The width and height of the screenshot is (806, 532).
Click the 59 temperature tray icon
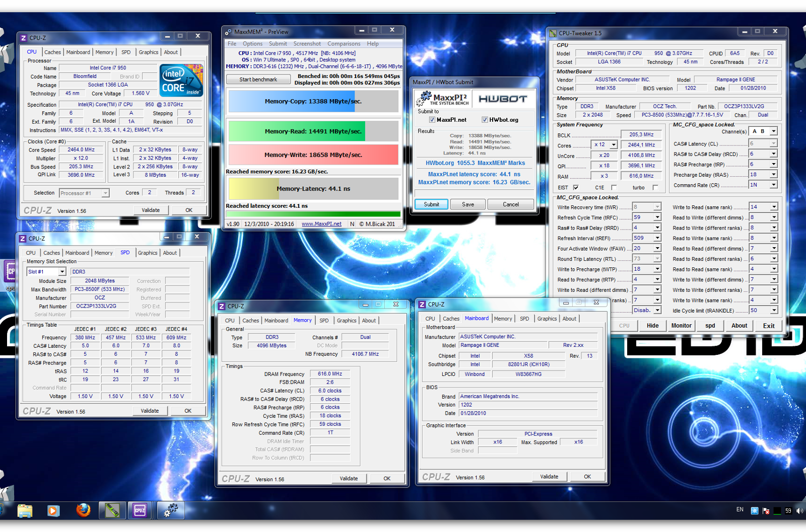click(788, 510)
